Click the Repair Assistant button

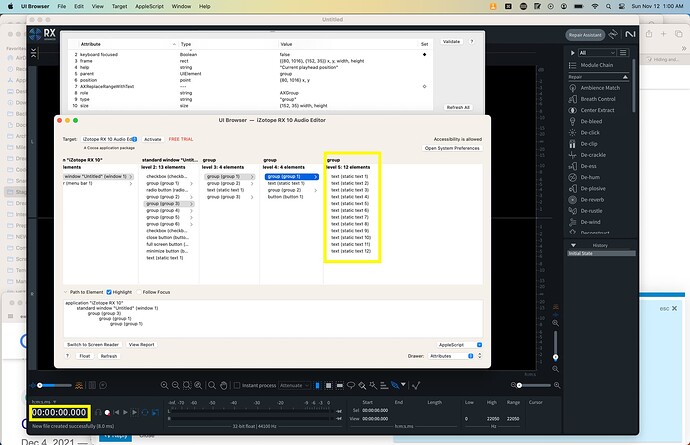click(x=585, y=35)
